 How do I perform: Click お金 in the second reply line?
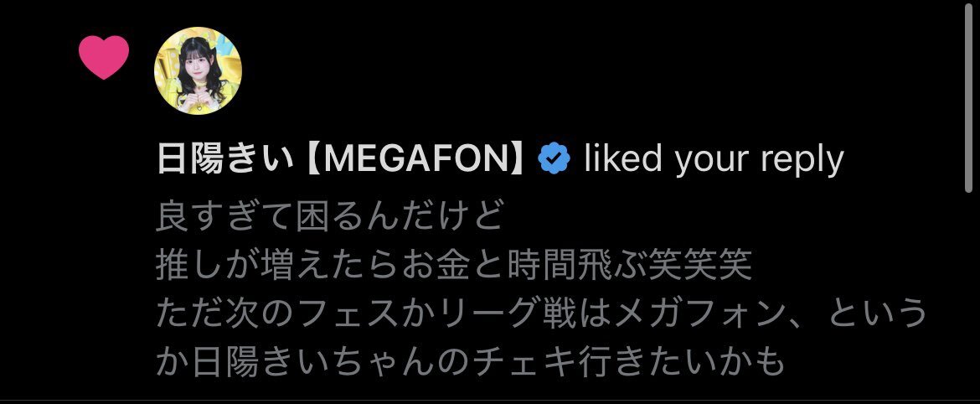point(448,266)
